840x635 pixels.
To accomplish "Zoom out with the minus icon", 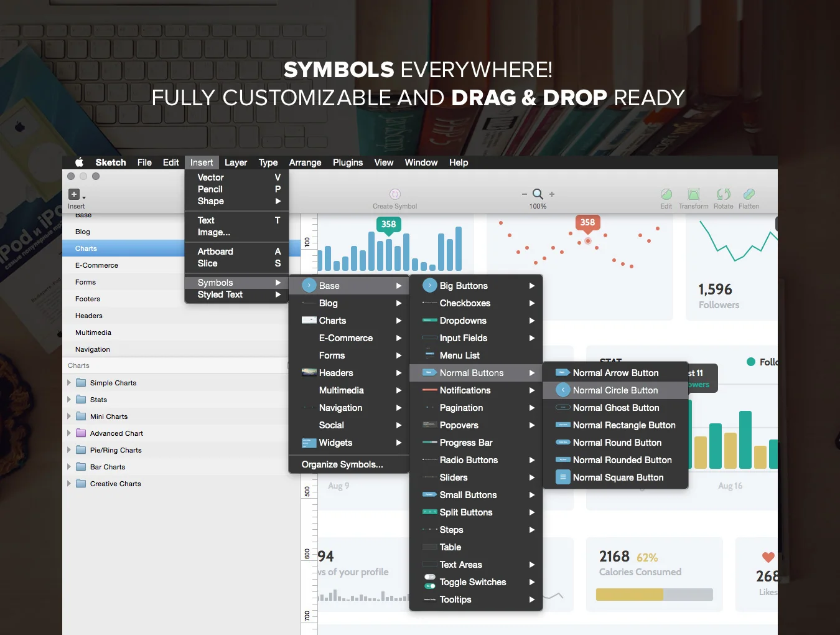I will (x=525, y=194).
